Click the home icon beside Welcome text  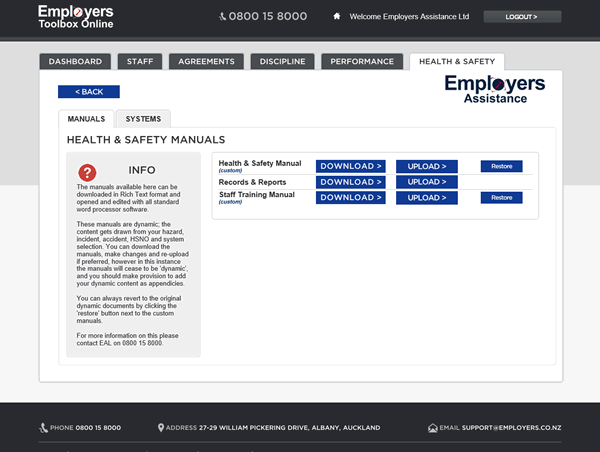coord(337,16)
